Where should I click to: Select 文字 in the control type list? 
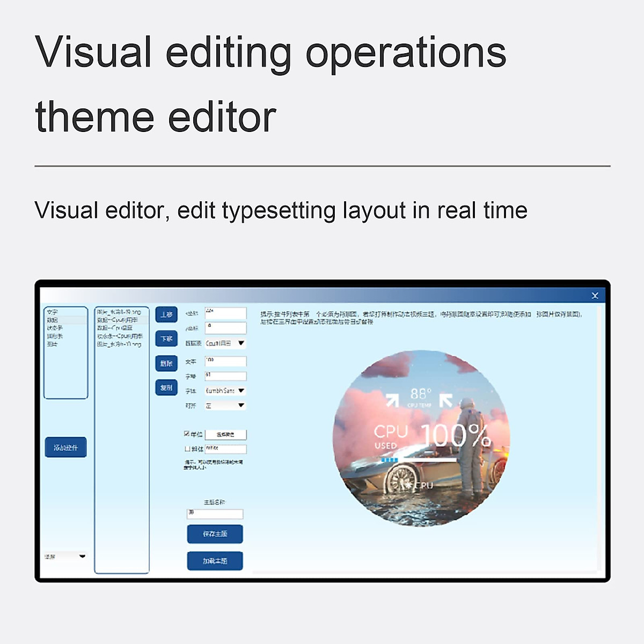coord(52,312)
